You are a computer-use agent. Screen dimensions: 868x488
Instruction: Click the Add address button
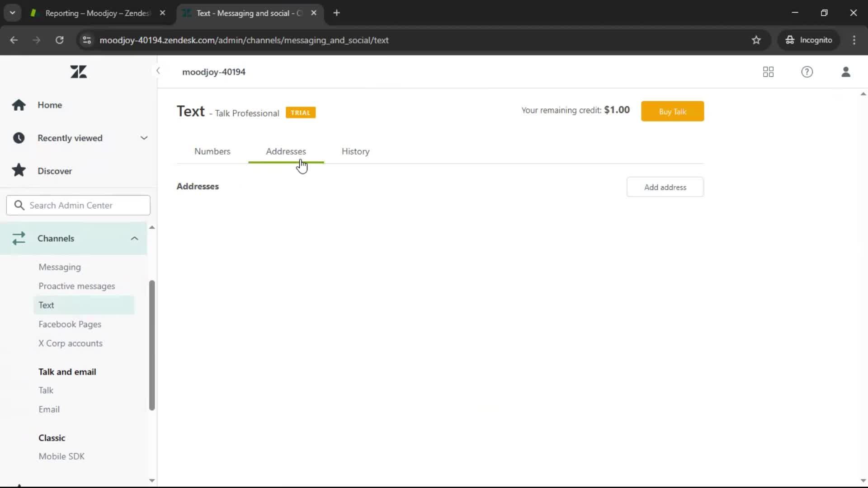(x=665, y=187)
